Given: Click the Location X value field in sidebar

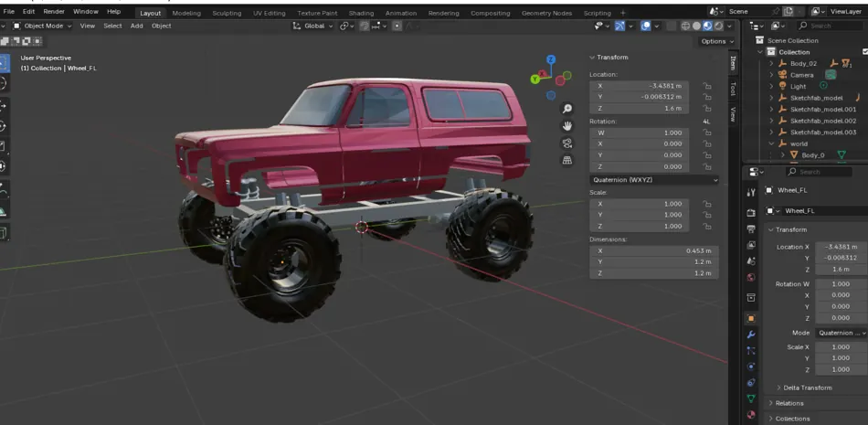Looking at the screenshot, I should [x=640, y=86].
